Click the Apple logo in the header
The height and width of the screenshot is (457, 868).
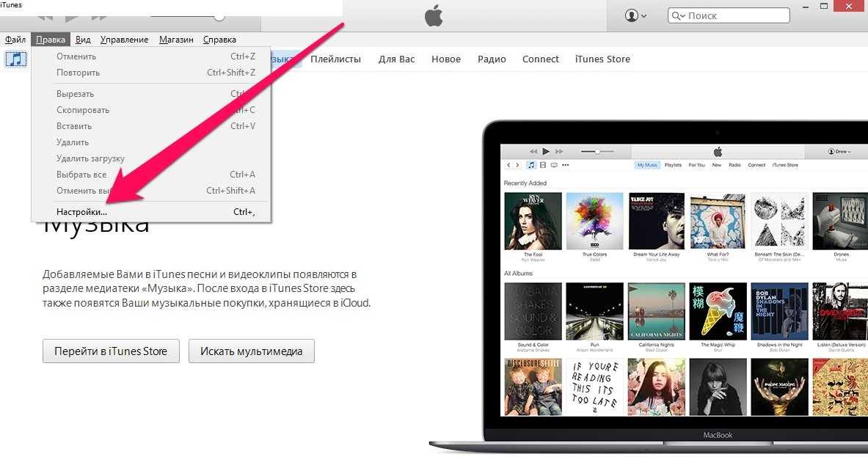click(434, 16)
